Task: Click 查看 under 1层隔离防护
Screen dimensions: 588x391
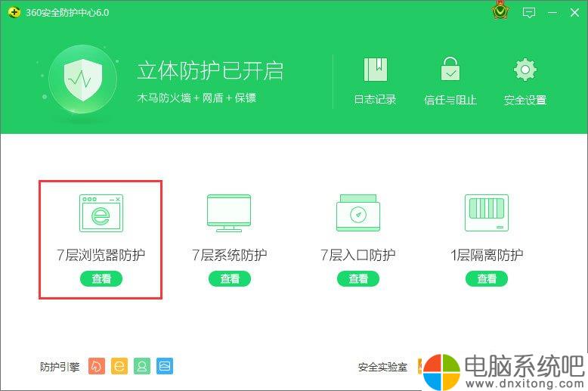Action: 487,279
